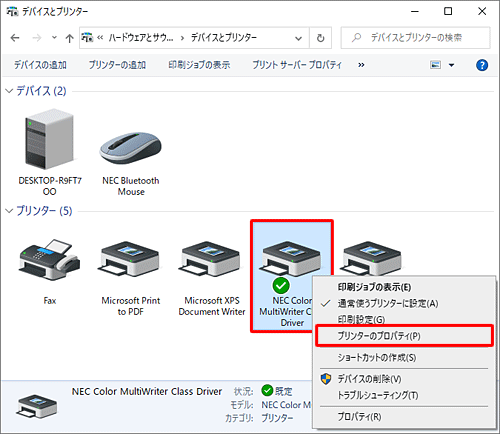
Task: Click the green status check beside 既定
Action: pos(267,390)
